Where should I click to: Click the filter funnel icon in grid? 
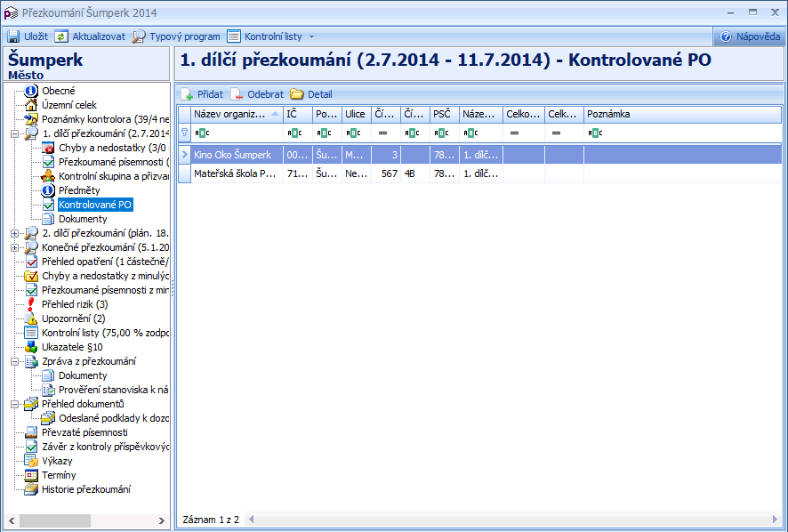(184, 133)
